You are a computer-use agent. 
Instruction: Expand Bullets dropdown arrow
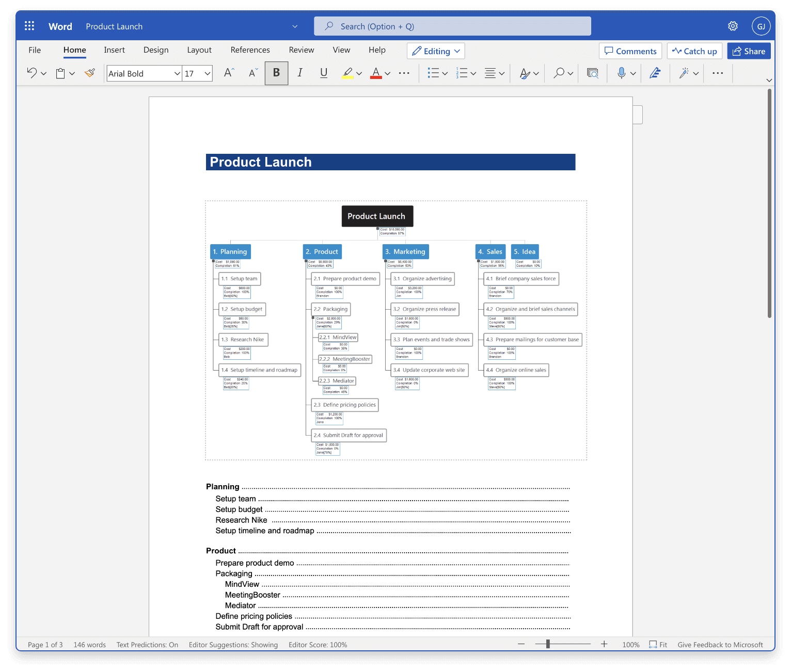tap(445, 74)
